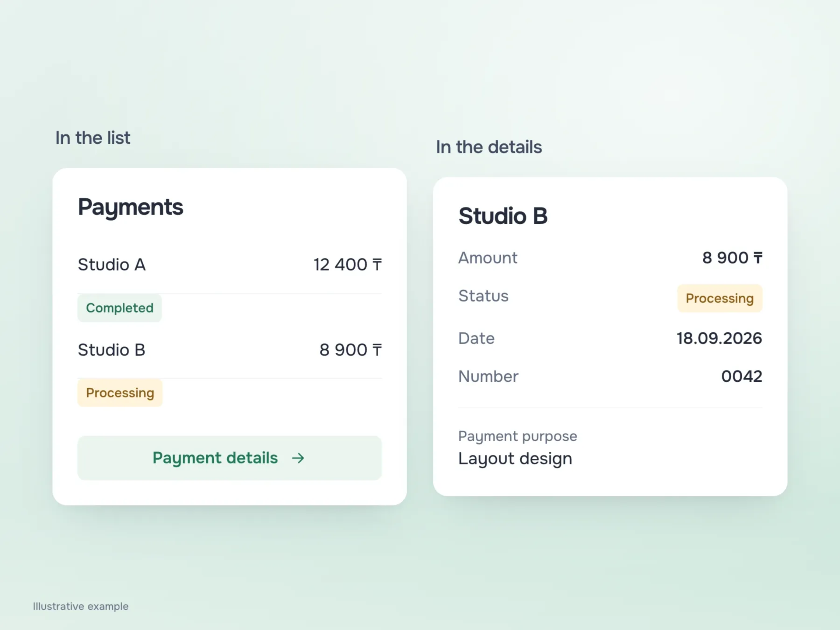Click the Amount label
Viewport: 840px width, 630px height.
[488, 258]
